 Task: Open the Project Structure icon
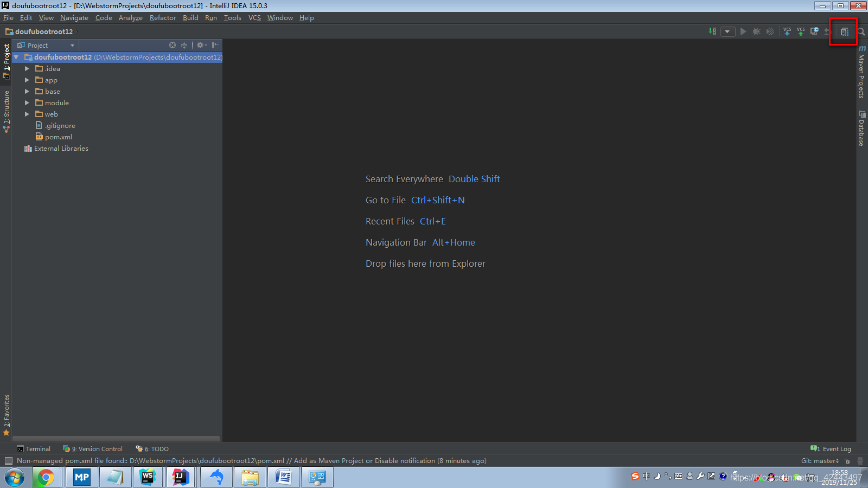coord(844,31)
